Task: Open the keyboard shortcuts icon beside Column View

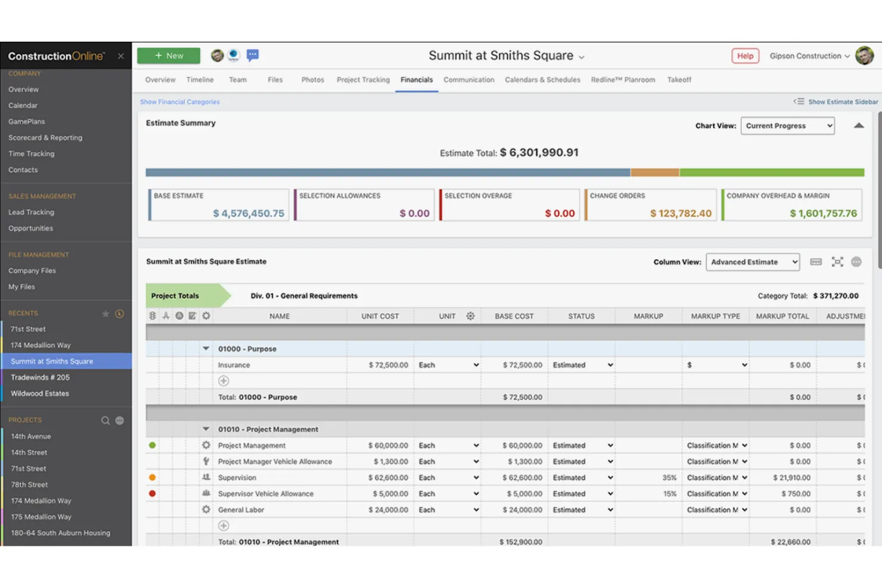Action: click(815, 262)
